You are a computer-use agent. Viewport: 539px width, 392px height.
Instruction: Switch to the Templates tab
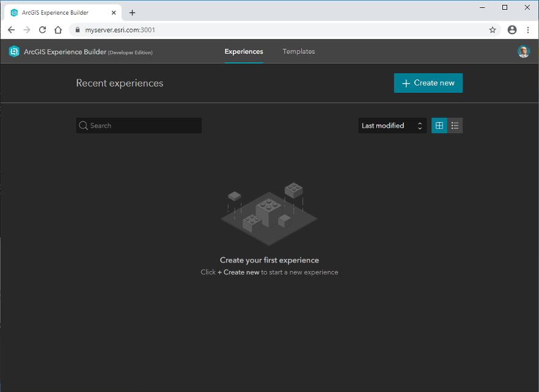point(298,51)
